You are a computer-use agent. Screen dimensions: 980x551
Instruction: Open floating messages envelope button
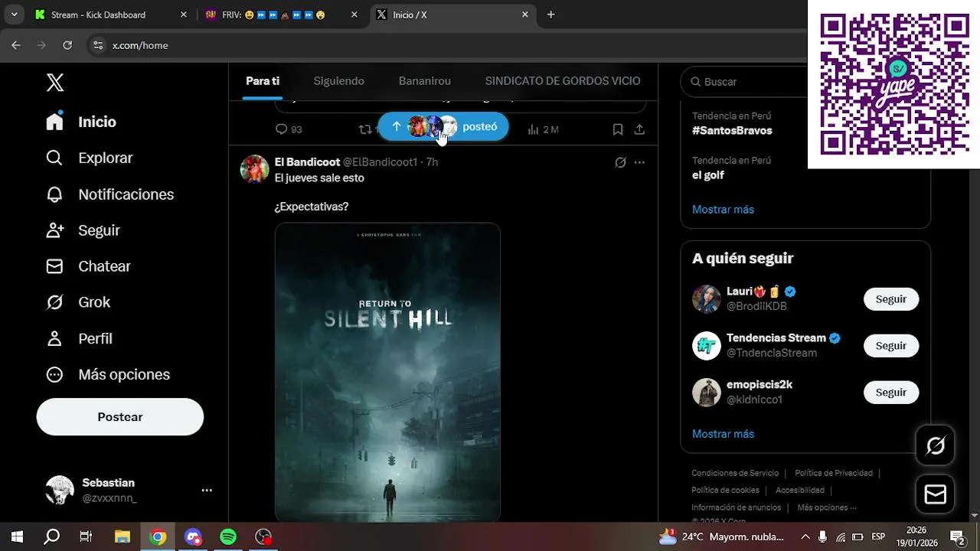tap(936, 494)
